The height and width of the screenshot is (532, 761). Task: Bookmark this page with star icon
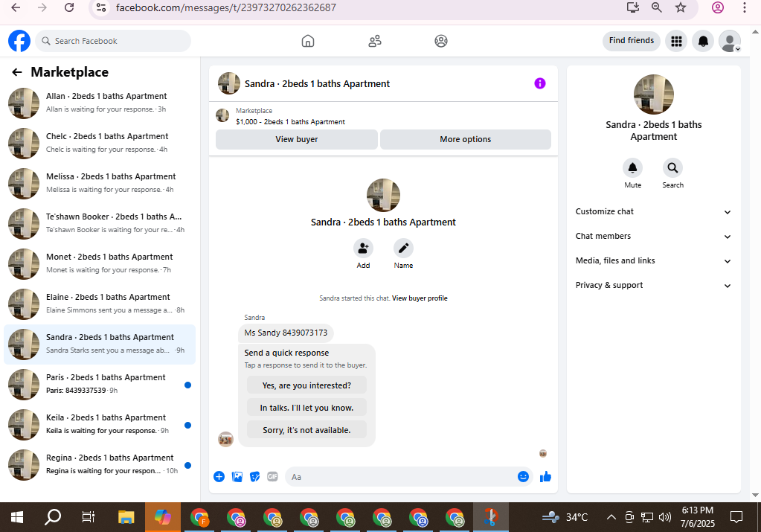[681, 7]
